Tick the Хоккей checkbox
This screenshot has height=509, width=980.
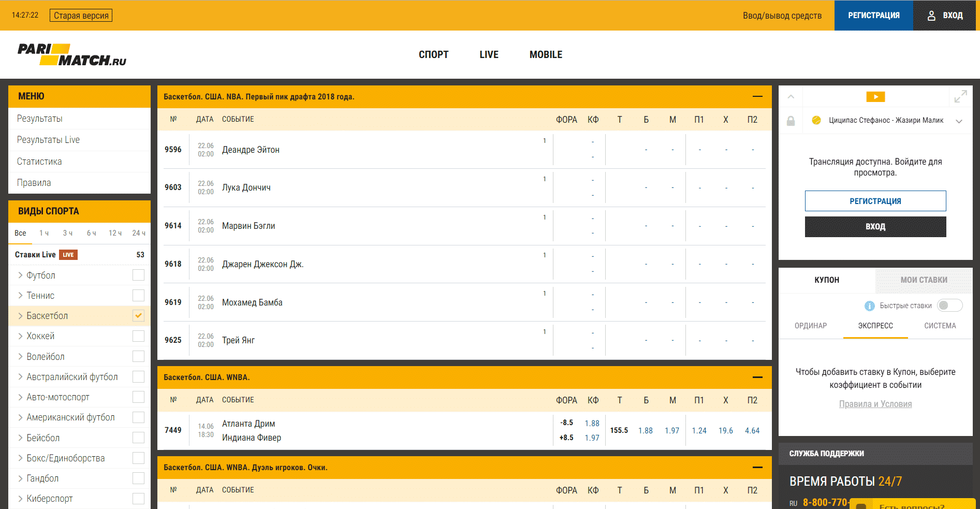click(138, 336)
